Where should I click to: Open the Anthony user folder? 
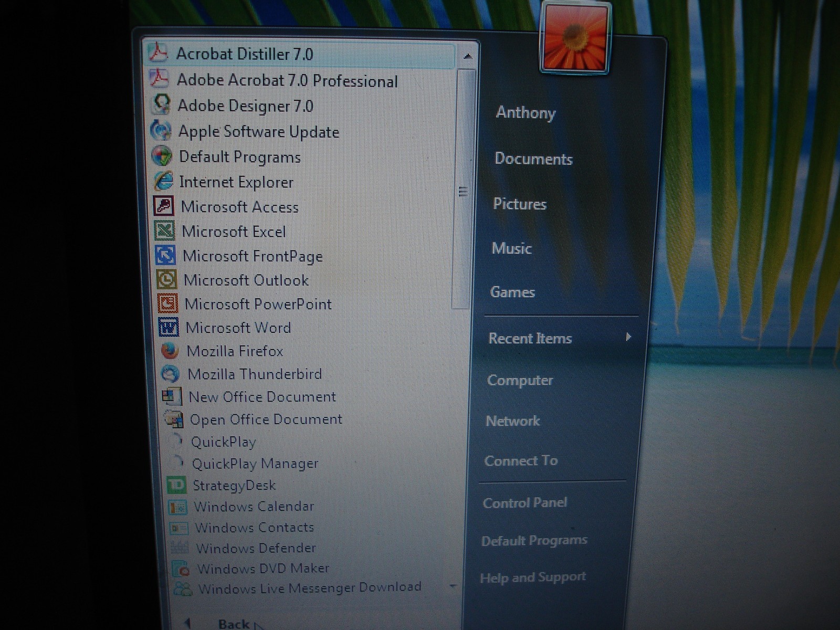(x=526, y=112)
